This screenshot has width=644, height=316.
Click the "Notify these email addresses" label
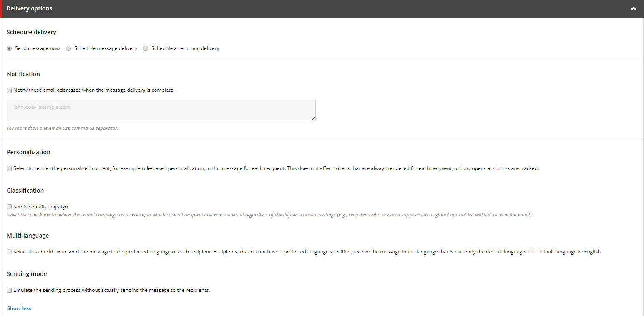[94, 90]
